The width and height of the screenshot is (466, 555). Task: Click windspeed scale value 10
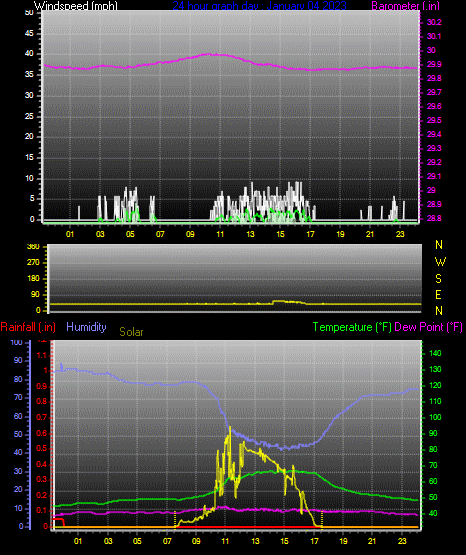[29, 178]
